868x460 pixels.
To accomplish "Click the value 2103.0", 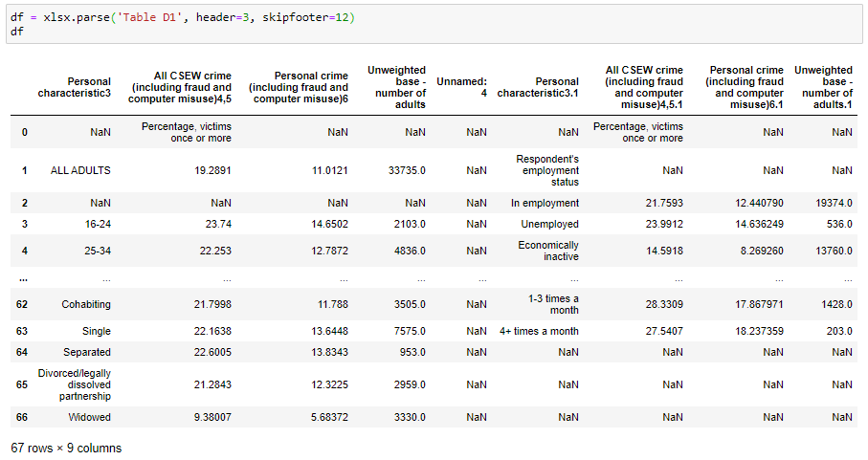I will pyautogui.click(x=410, y=224).
